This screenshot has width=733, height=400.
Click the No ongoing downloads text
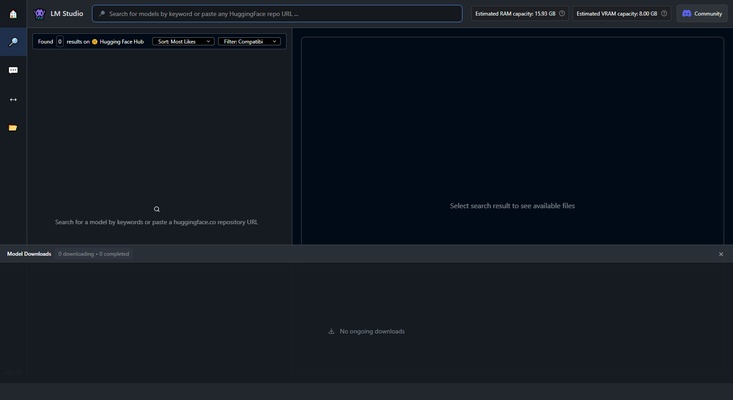(x=372, y=331)
